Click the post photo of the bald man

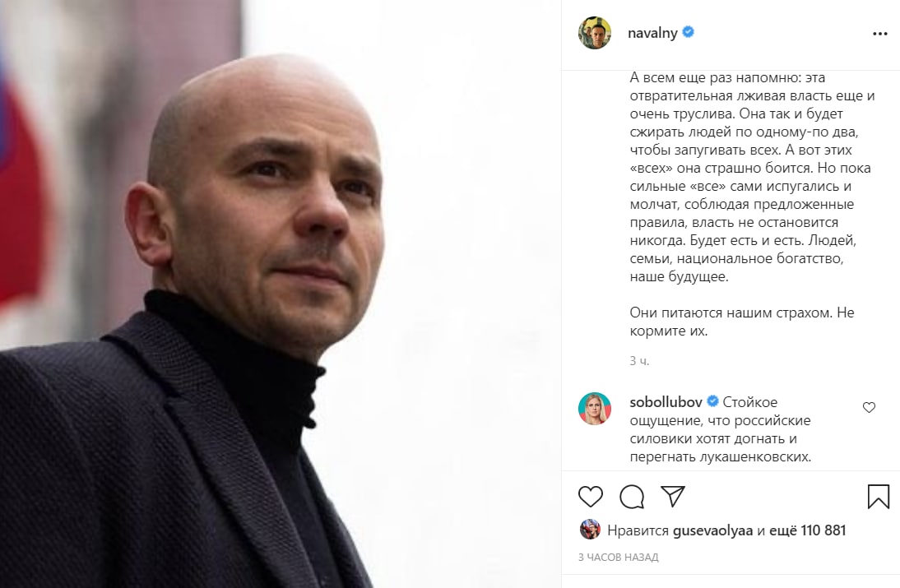coord(280,294)
